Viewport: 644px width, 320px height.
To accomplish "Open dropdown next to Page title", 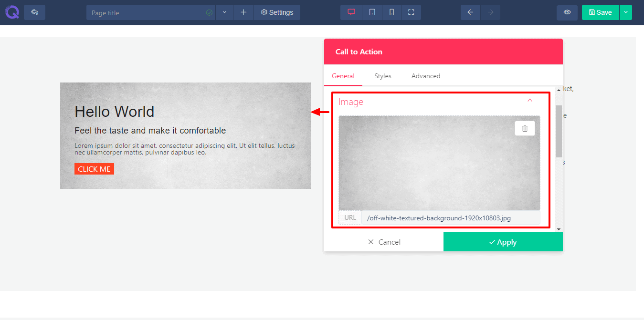I will [224, 12].
